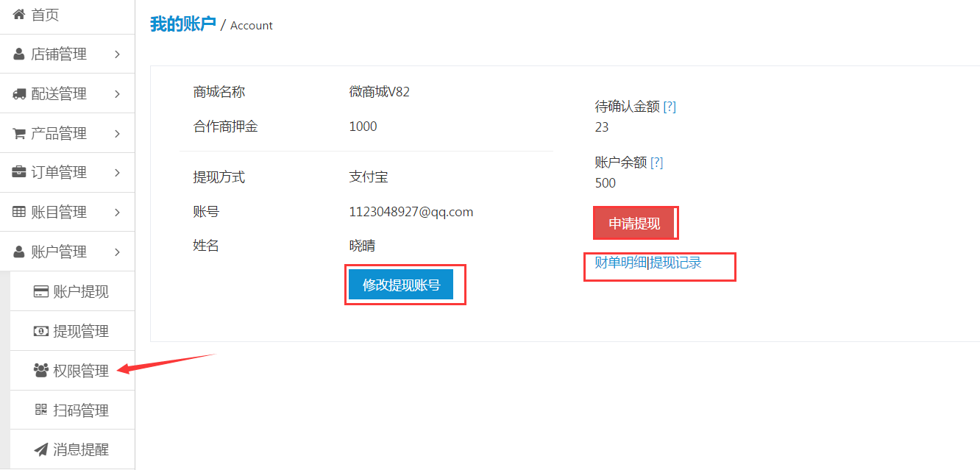Expand the 订单管理 chevron

point(118,173)
